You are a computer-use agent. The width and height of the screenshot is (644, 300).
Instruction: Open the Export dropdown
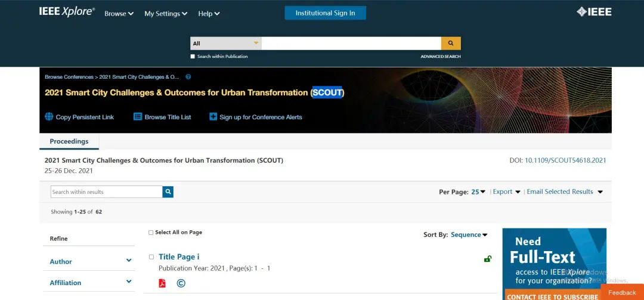tap(506, 191)
